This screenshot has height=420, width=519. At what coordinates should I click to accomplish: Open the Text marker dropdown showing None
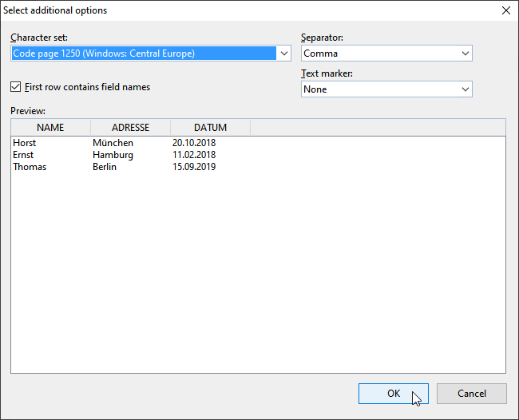386,89
